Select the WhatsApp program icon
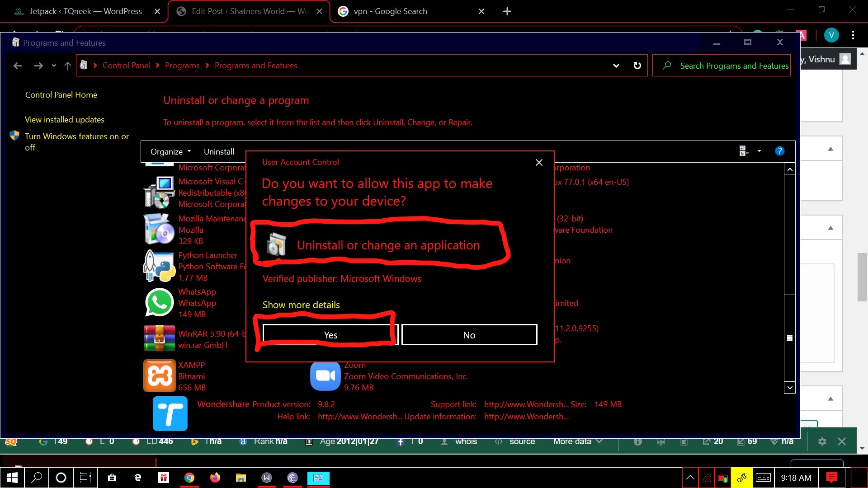868x488 pixels. point(159,302)
